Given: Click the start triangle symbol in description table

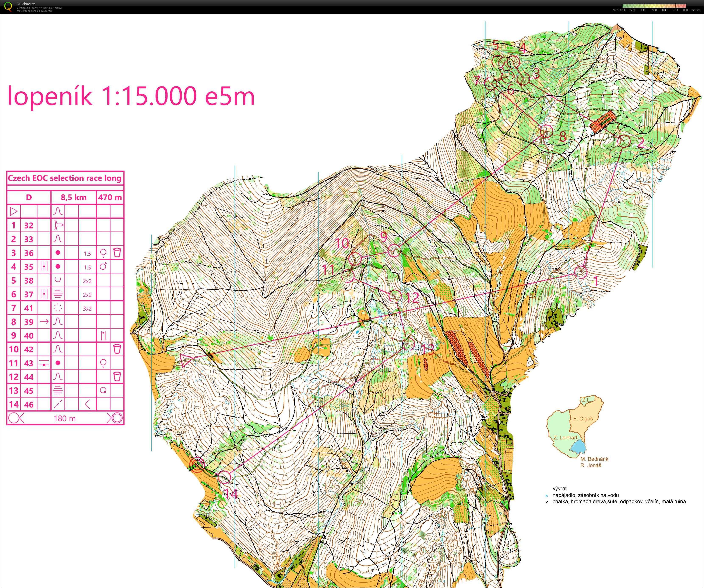Looking at the screenshot, I should pyautogui.click(x=14, y=211).
